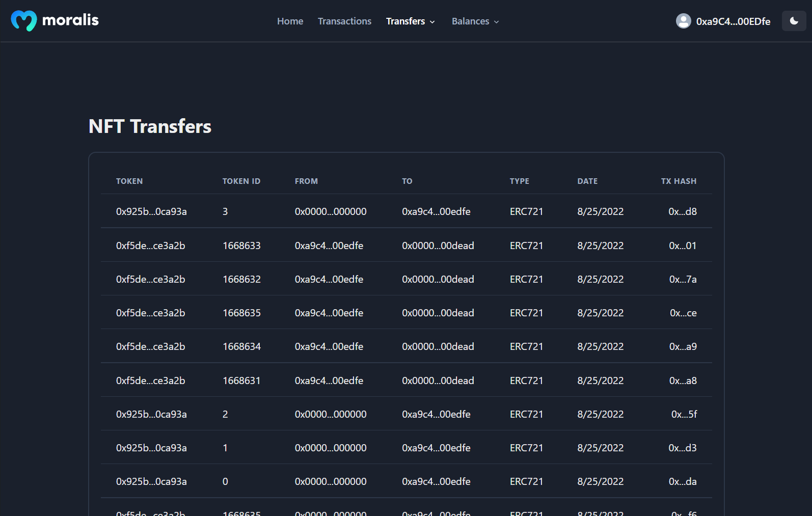812x516 pixels.
Task: Open tx hash 0x...d8
Action: pyautogui.click(x=682, y=211)
